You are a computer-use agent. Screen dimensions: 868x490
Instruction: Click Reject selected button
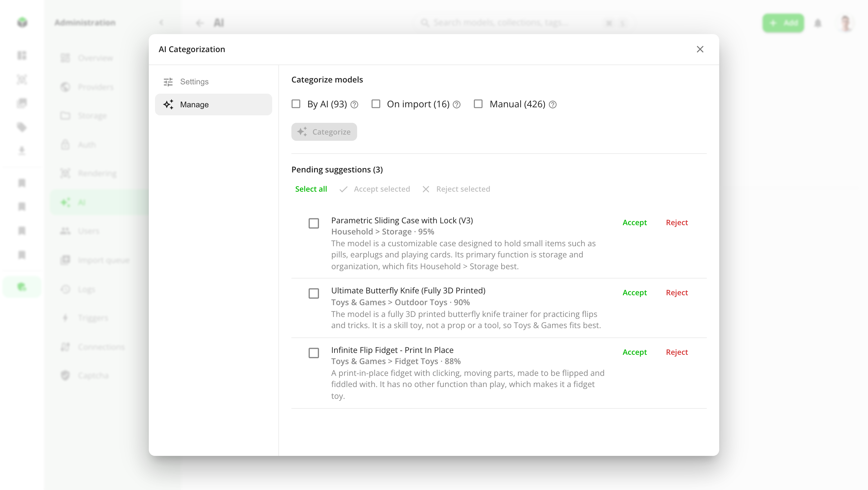pos(456,189)
